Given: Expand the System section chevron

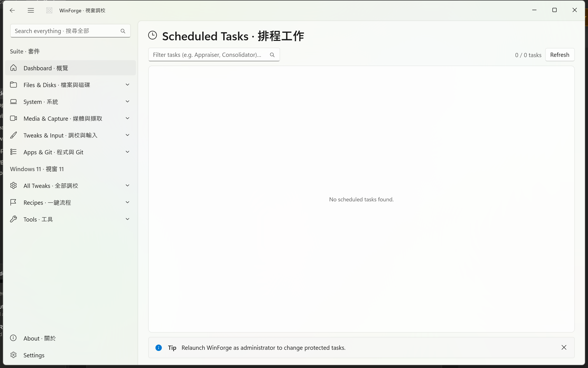Looking at the screenshot, I should (127, 101).
